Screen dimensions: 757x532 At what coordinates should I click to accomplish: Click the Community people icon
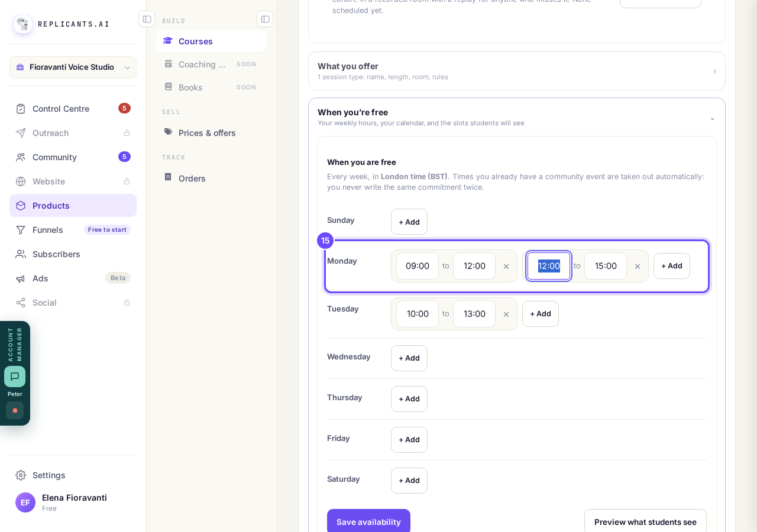pos(21,157)
